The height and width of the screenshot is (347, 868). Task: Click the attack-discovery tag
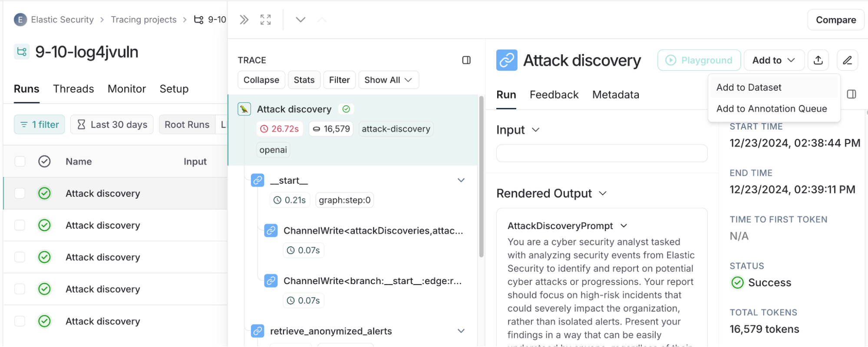tap(396, 129)
